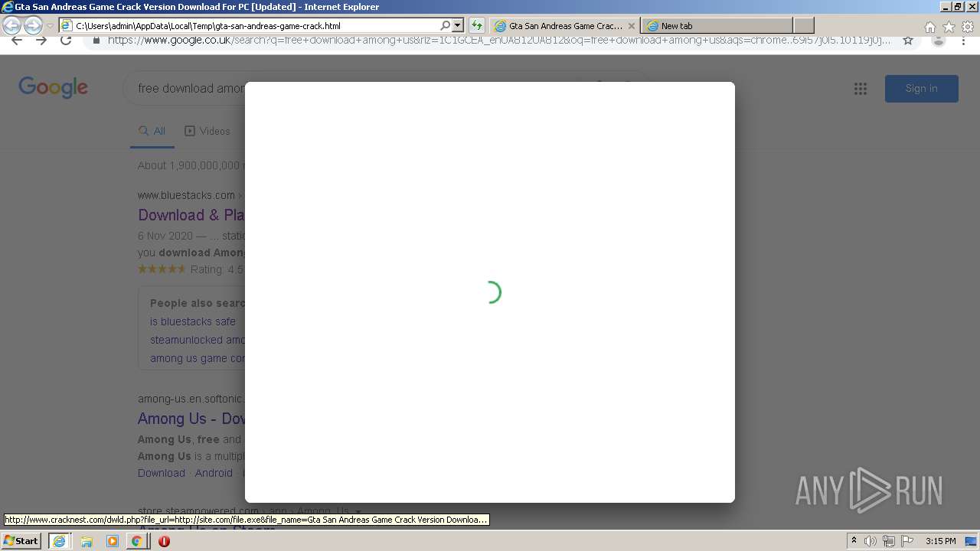The image size is (980, 551).
Task: Click the Internet Explorer Home icon
Action: point(929,27)
